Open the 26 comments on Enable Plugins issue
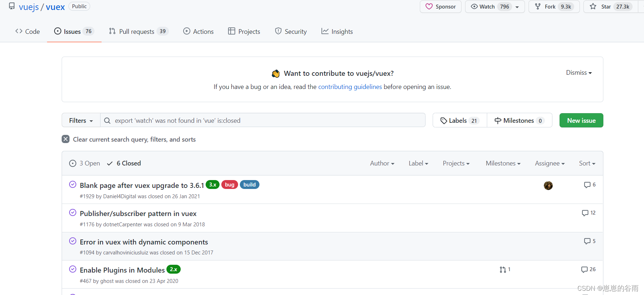644x295 pixels. 588,269
